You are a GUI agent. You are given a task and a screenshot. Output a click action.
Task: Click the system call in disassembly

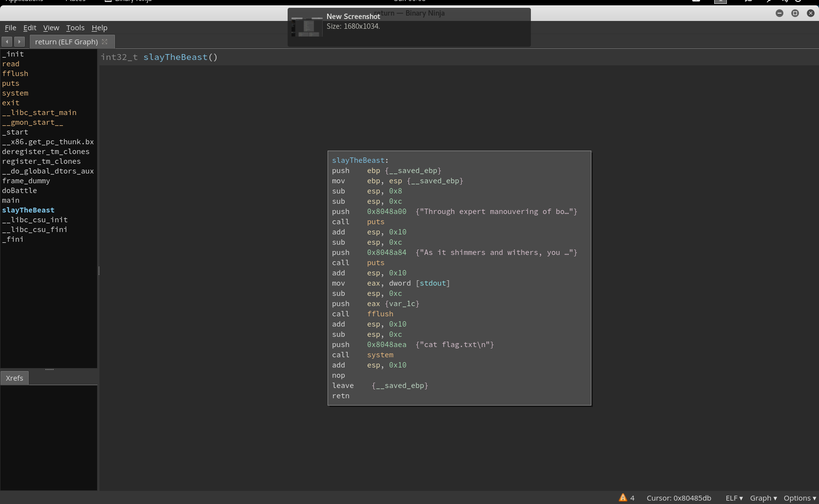click(x=380, y=355)
